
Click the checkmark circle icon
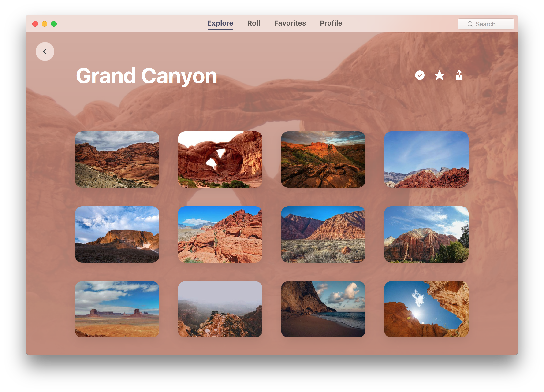pos(420,75)
